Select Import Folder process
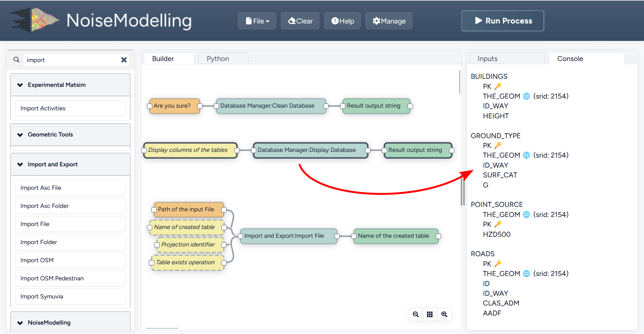644x334 pixels. 70,242
